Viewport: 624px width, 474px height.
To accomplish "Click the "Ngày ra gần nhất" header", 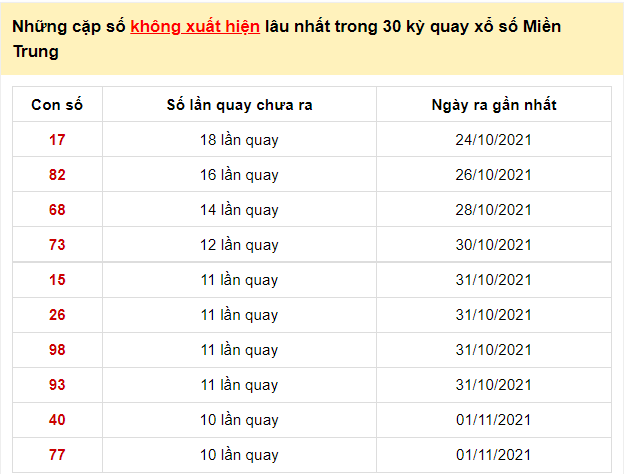I will pos(493,105).
